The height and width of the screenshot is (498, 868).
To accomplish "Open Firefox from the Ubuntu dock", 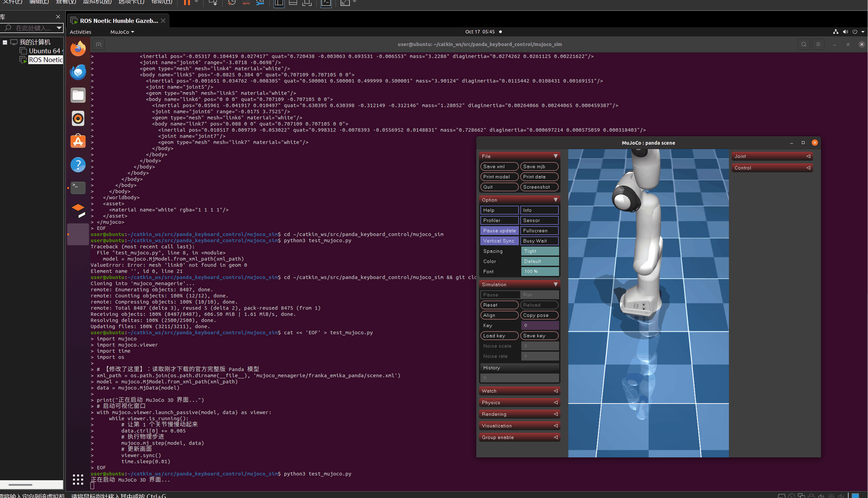I will [x=78, y=48].
